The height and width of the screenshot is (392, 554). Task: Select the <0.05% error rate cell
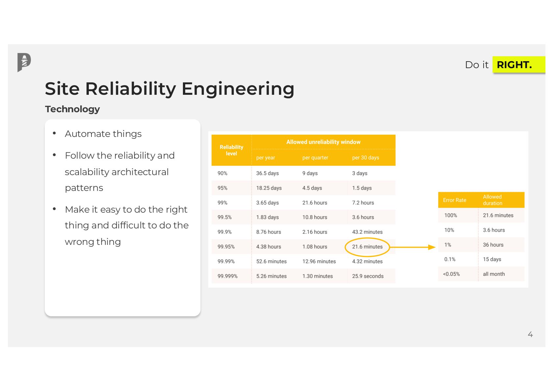pyautogui.click(x=451, y=274)
